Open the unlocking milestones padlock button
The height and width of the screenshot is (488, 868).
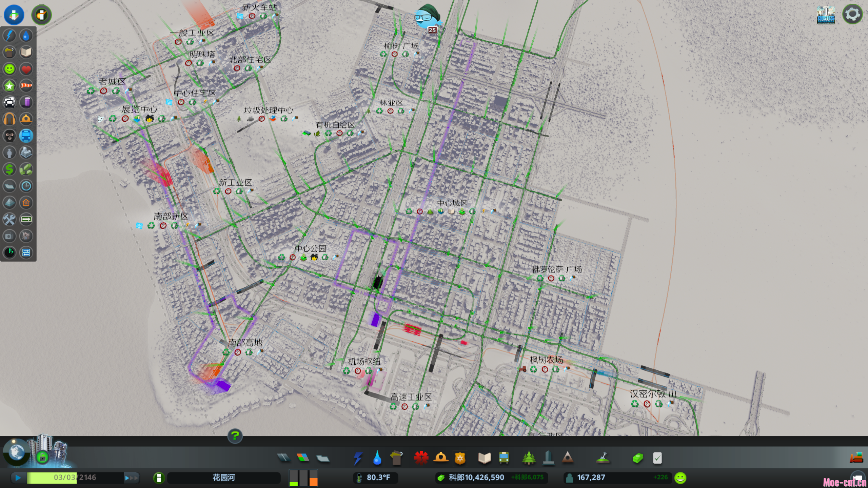42,457
